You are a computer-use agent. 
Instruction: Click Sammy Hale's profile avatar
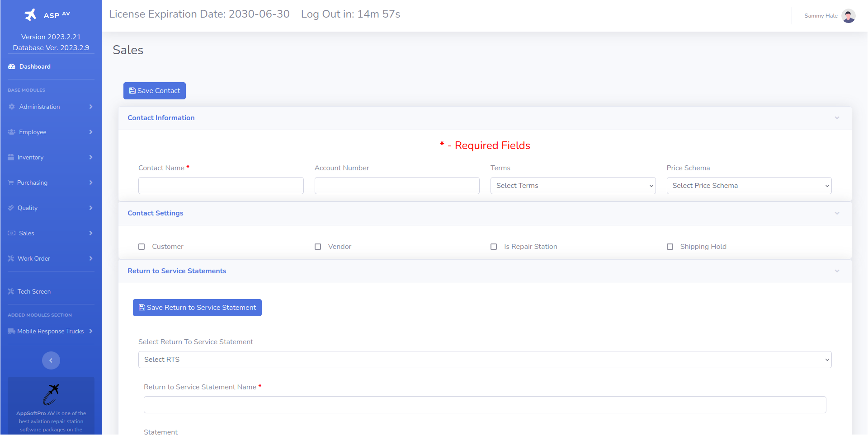(848, 16)
